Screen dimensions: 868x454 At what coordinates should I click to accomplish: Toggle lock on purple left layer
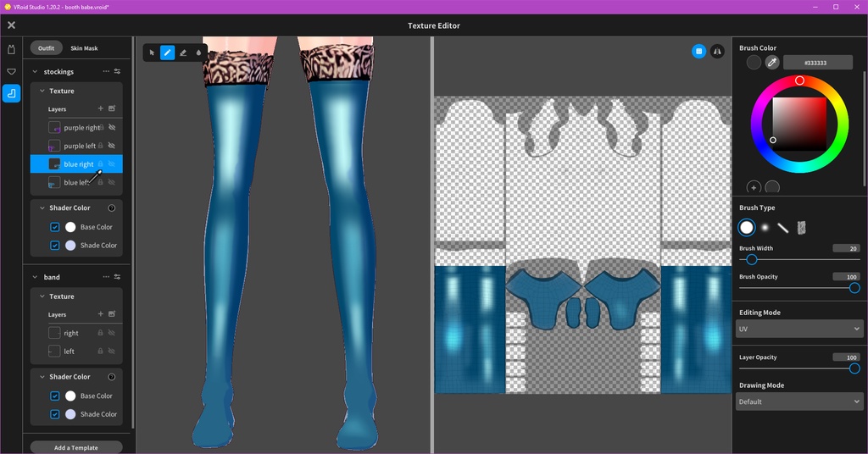click(100, 146)
